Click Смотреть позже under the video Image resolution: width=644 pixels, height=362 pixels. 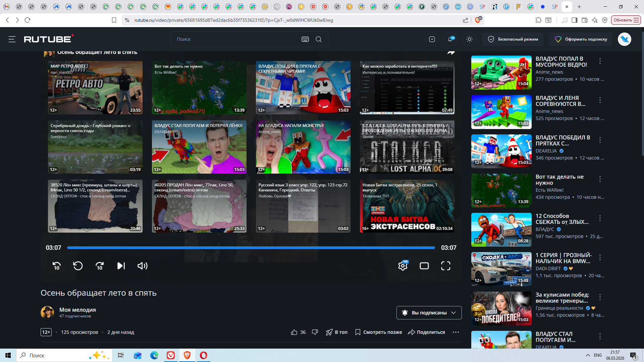[x=379, y=332]
